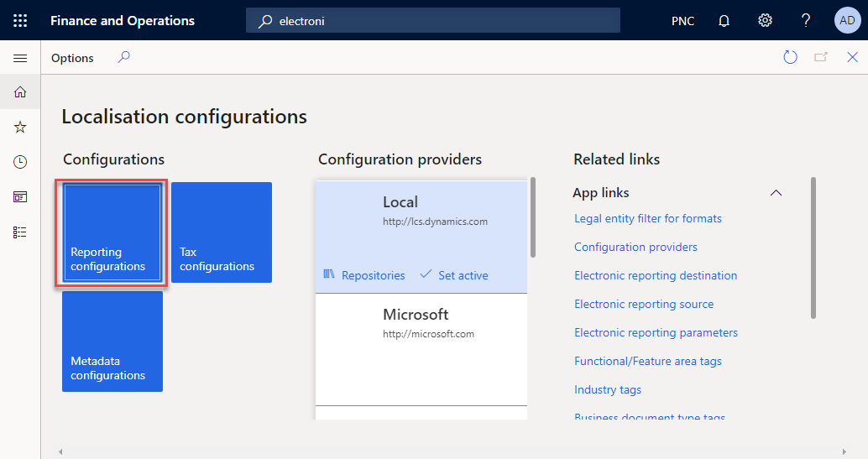Open Repositories for the Local provider
Image resolution: width=868 pixels, height=459 pixels.
pos(364,275)
